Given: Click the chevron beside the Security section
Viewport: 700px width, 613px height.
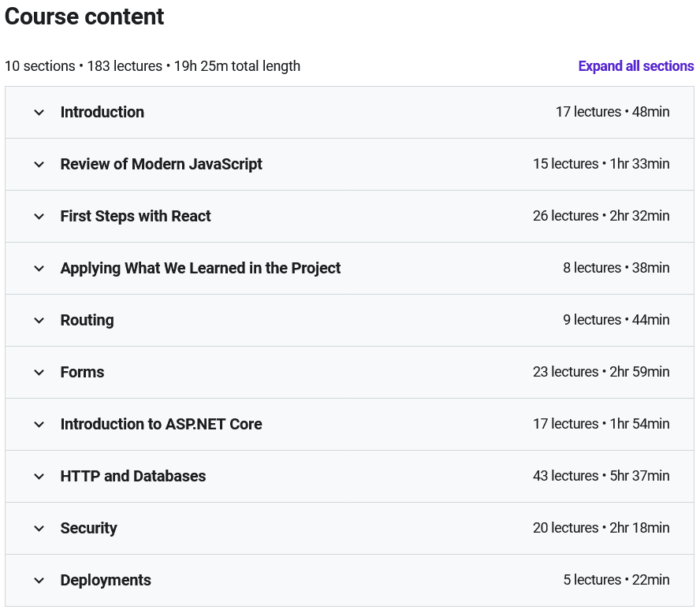Looking at the screenshot, I should [39, 528].
